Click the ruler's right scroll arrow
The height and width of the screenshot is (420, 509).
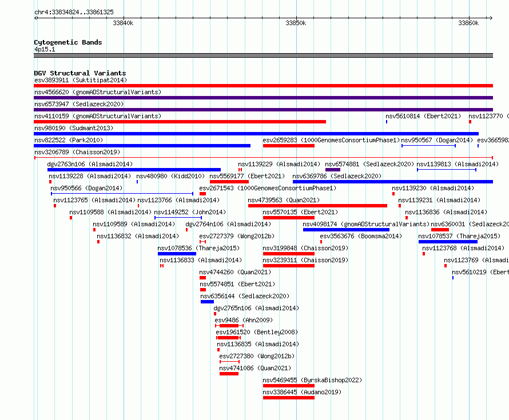coord(491,18)
